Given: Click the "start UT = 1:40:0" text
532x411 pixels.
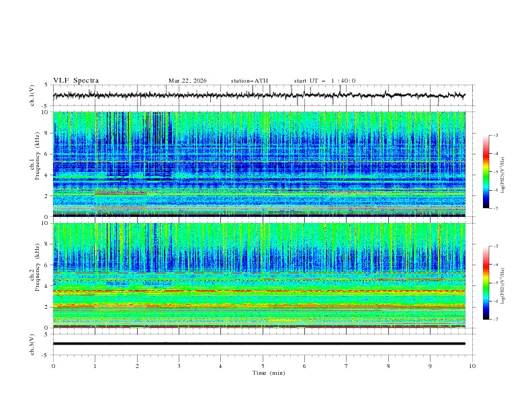Looking at the screenshot, I should pos(324,81).
